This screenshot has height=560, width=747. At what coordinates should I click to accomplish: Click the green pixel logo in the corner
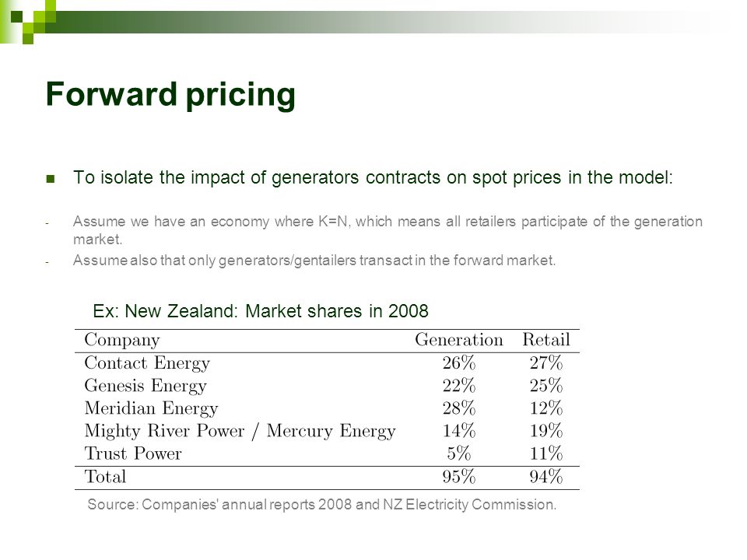click(28, 22)
